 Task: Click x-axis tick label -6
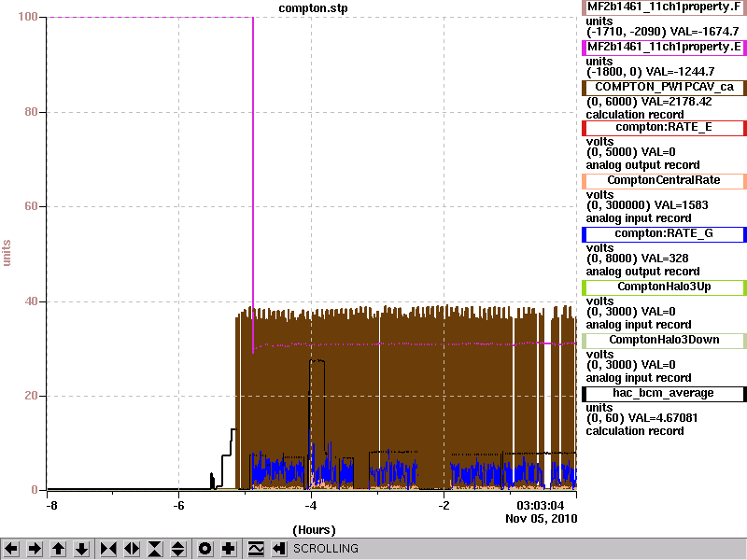pos(178,505)
